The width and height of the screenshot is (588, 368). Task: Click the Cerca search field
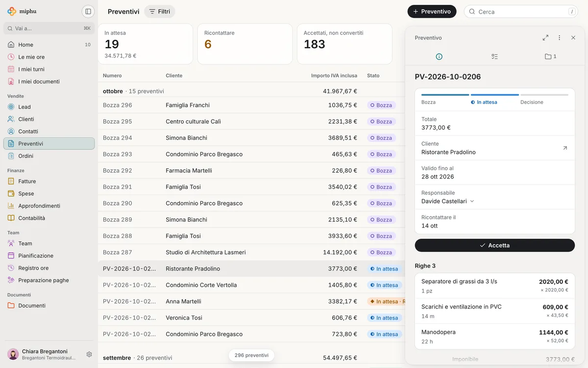tap(521, 11)
